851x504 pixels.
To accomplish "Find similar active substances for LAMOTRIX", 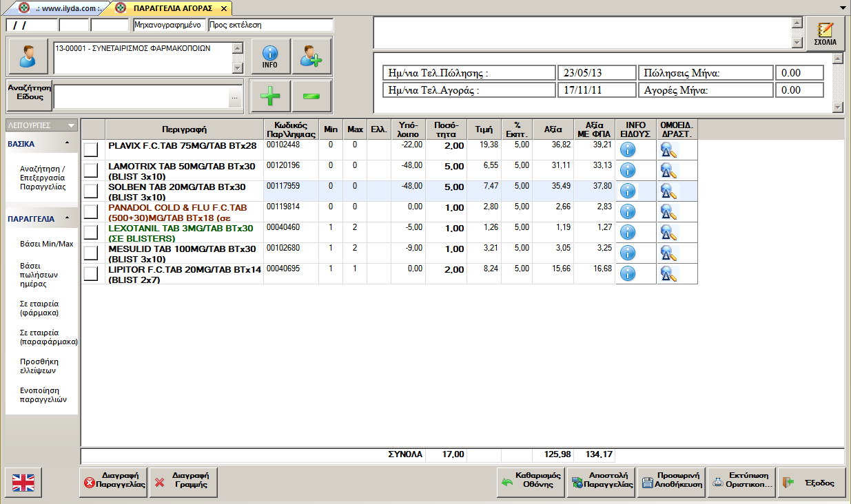I will [669, 171].
